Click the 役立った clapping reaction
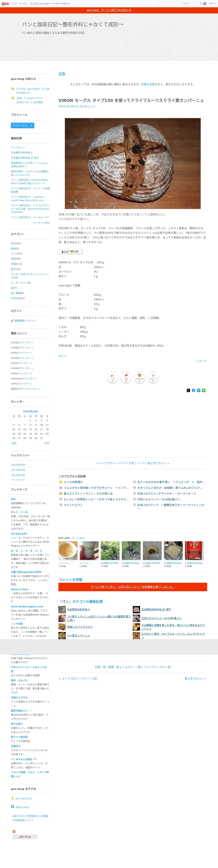218x868 pixels. pos(153,377)
